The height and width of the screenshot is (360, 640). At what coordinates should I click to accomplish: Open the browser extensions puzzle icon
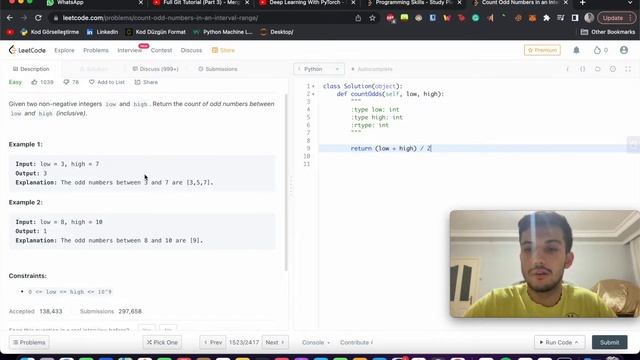(547, 18)
